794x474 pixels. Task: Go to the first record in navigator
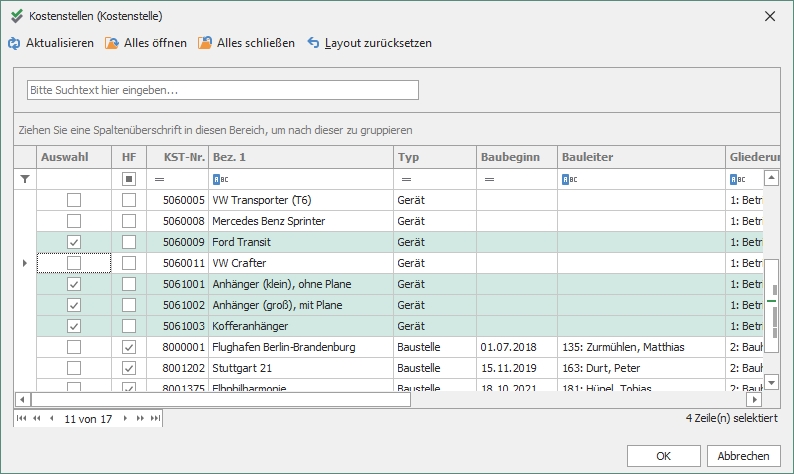click(x=22, y=419)
